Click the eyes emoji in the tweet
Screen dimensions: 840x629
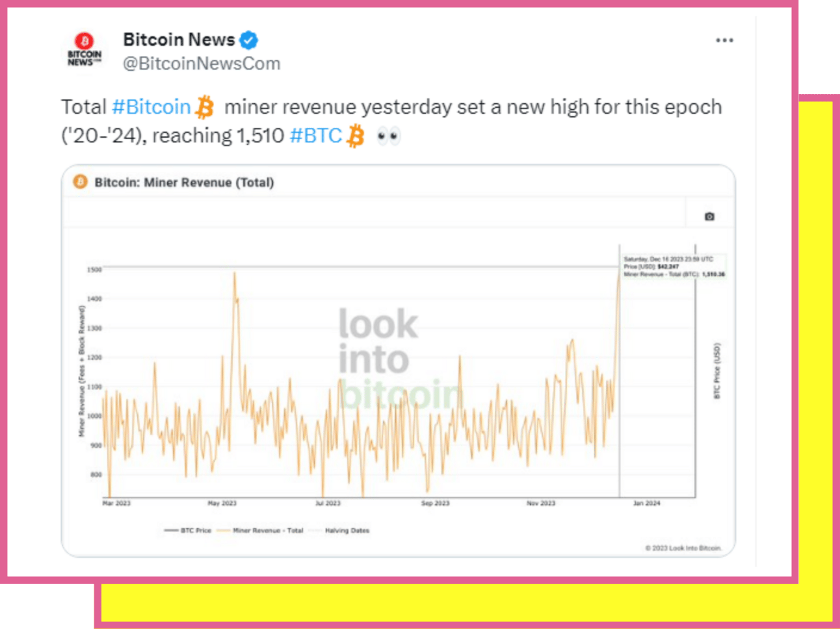tap(388, 136)
